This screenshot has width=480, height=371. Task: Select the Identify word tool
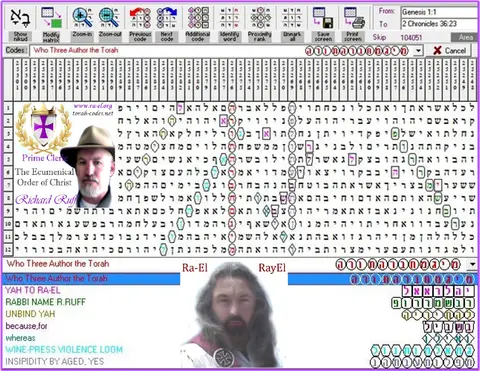[229, 18]
